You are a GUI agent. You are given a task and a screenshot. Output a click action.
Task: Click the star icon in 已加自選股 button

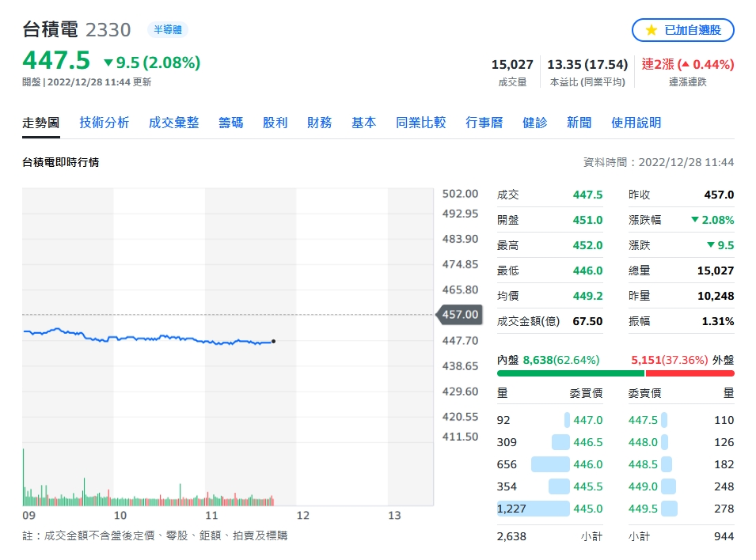pos(652,30)
